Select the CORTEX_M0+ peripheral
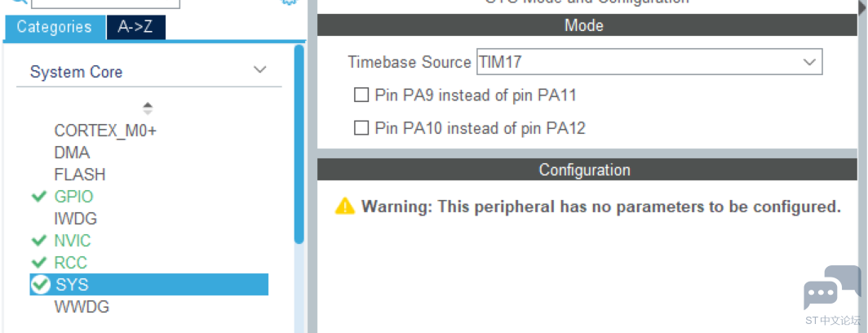The image size is (868, 333). [x=106, y=131]
